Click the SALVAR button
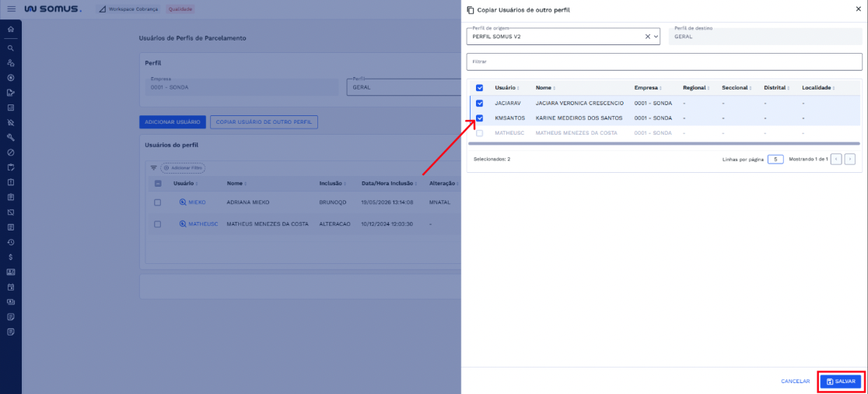 840,382
